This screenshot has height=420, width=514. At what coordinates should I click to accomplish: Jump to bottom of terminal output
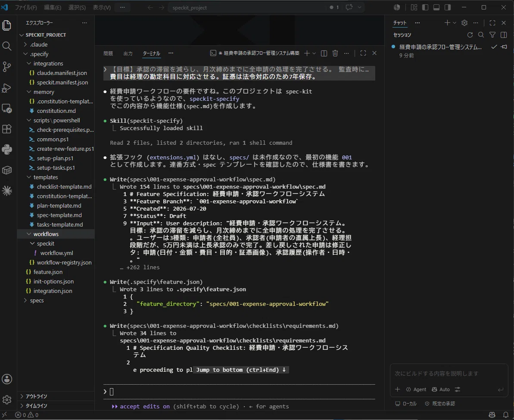[x=241, y=370]
